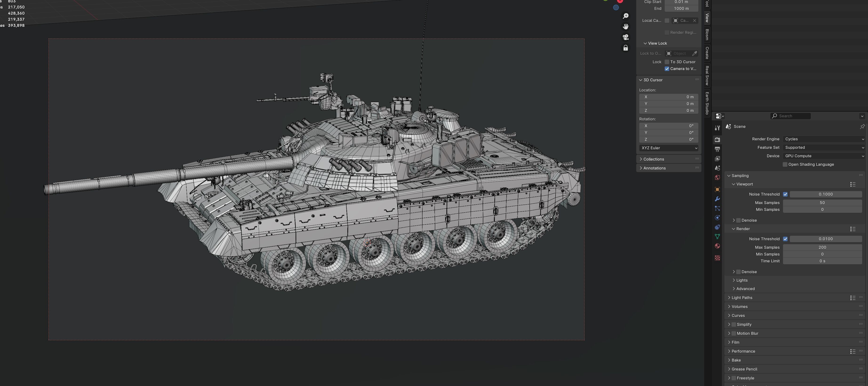Open the View Layer properties tab

click(717, 158)
